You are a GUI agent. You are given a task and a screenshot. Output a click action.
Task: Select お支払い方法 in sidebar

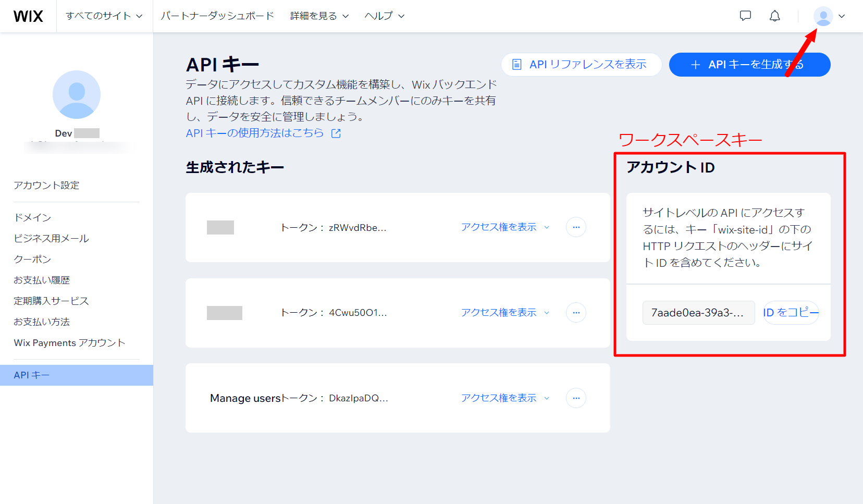(42, 322)
